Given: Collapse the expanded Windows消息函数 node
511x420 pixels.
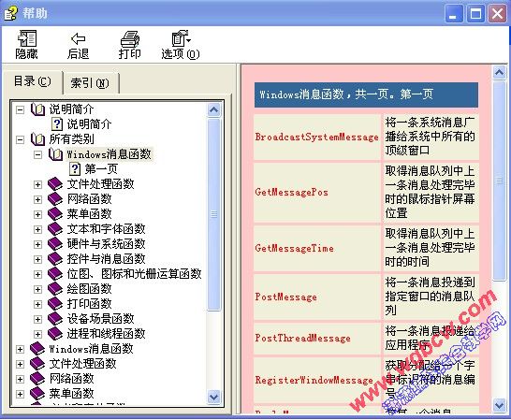Looking at the screenshot, I should click(x=37, y=154).
